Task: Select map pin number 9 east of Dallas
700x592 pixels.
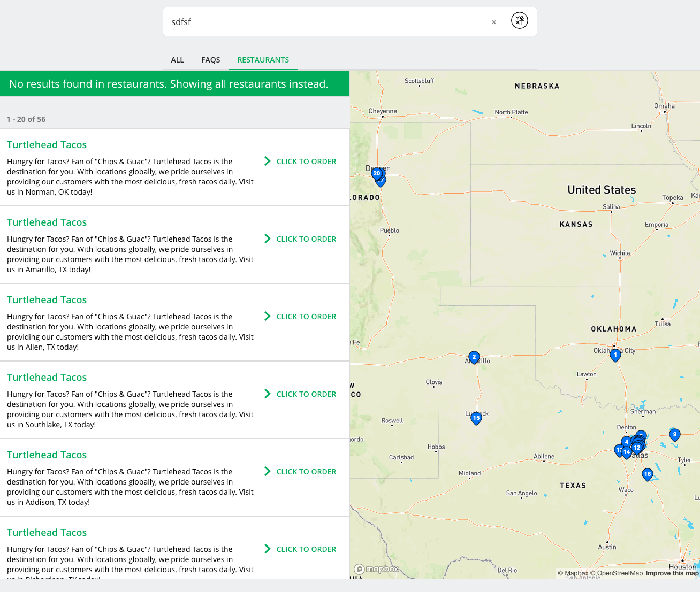Action: pos(675,435)
